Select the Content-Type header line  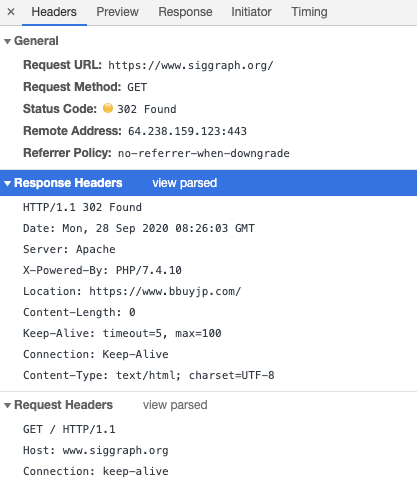coord(149,375)
